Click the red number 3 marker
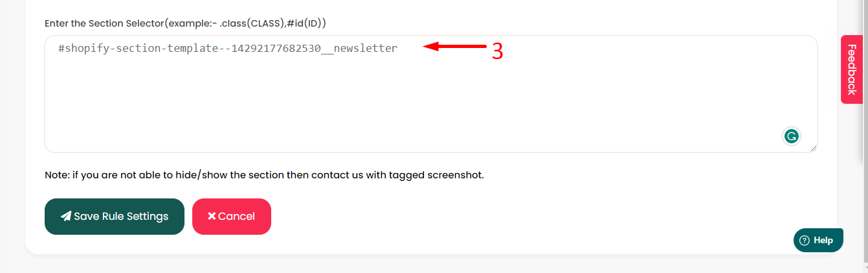 coord(497,51)
